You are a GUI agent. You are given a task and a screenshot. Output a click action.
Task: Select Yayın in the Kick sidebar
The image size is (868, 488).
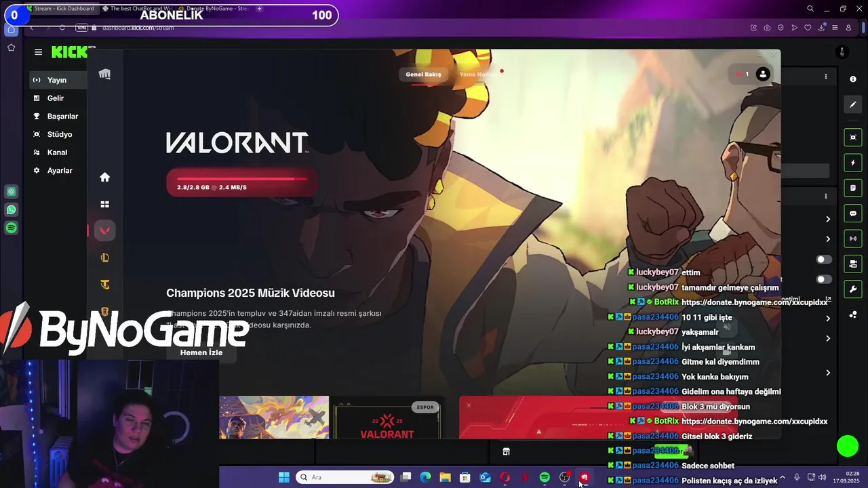coord(57,80)
